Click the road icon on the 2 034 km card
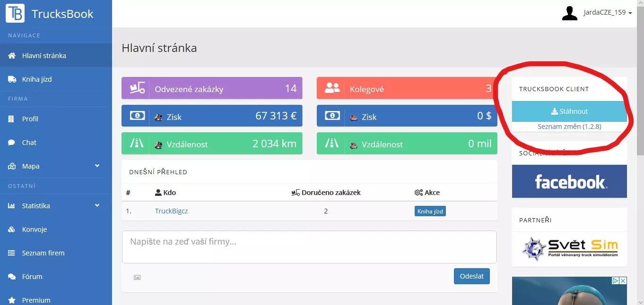644x305 pixels. coord(137,144)
